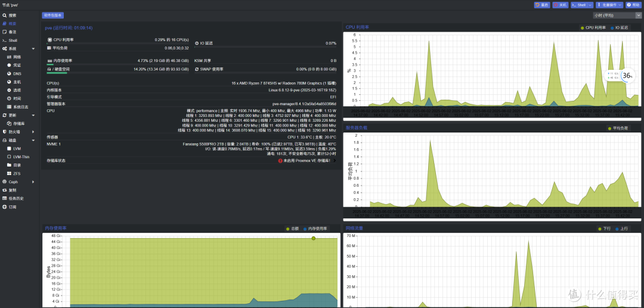The width and height of the screenshot is (644, 308).
Task: Toggle the 上行 legend in network chart
Action: click(x=622, y=229)
